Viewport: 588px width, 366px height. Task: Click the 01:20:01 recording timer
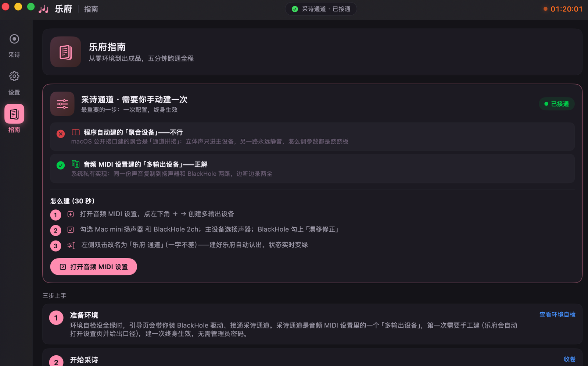click(x=566, y=9)
